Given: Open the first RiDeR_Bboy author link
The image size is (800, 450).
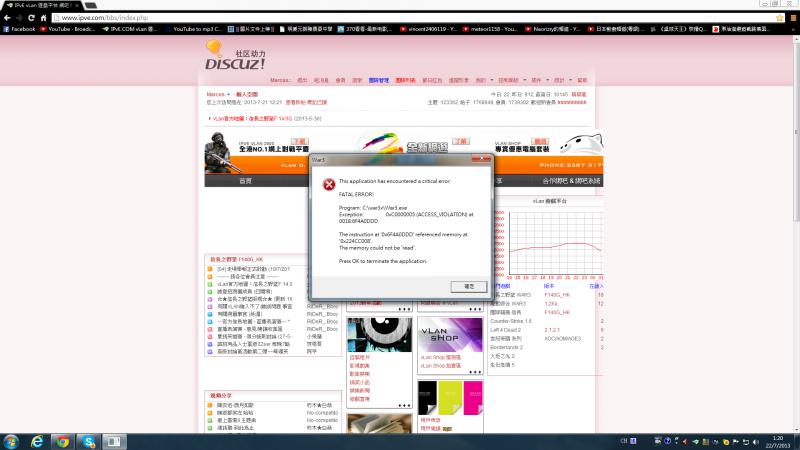Looking at the screenshot, I should pos(322,307).
